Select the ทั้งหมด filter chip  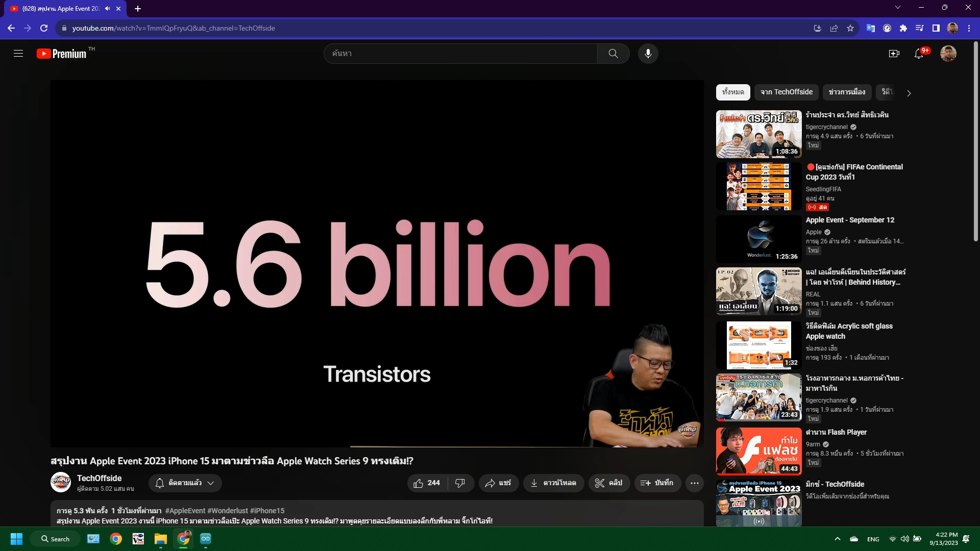click(x=733, y=92)
